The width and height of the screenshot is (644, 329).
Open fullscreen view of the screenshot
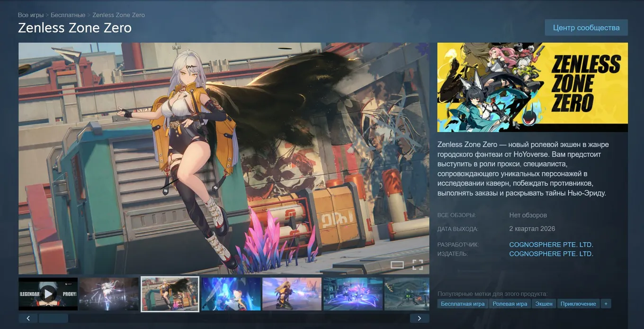418,265
